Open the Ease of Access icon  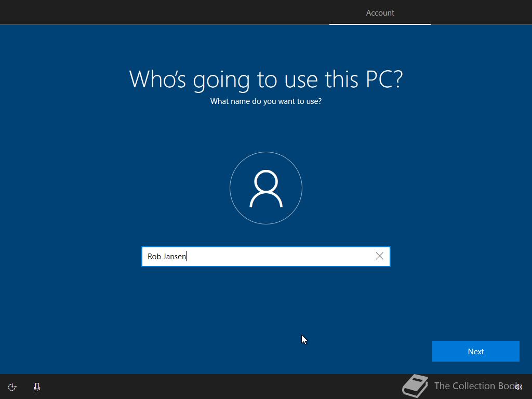click(12, 387)
